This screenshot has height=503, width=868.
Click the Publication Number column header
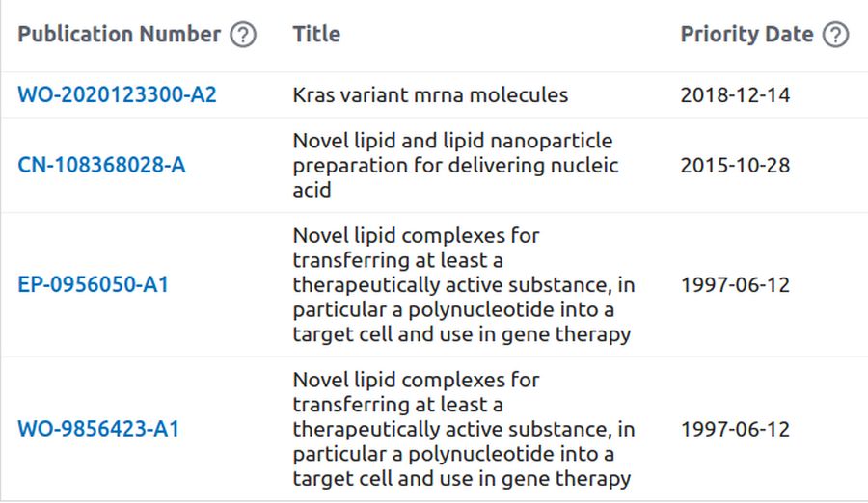[x=119, y=35]
